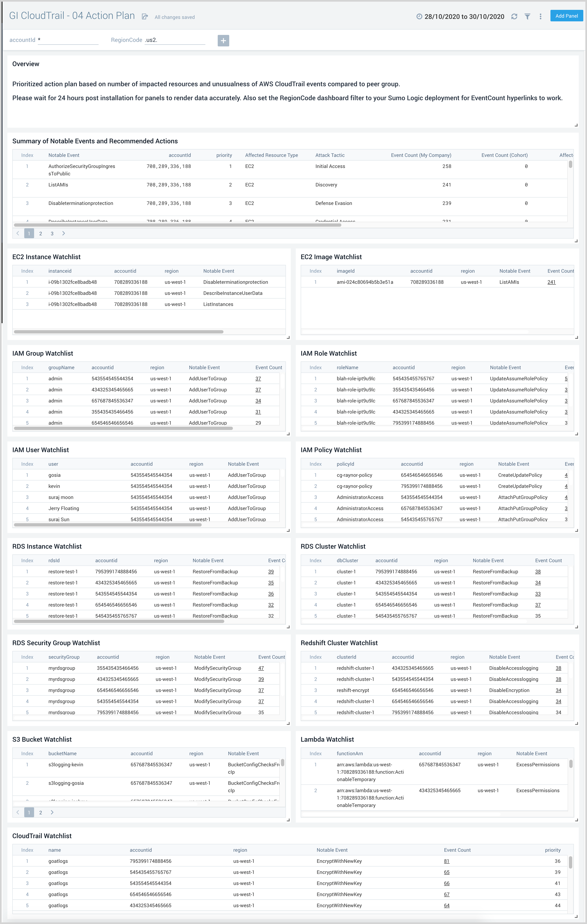Click the Summary table horizontal scrollbar
This screenshot has width=587, height=924.
[x=177, y=225]
